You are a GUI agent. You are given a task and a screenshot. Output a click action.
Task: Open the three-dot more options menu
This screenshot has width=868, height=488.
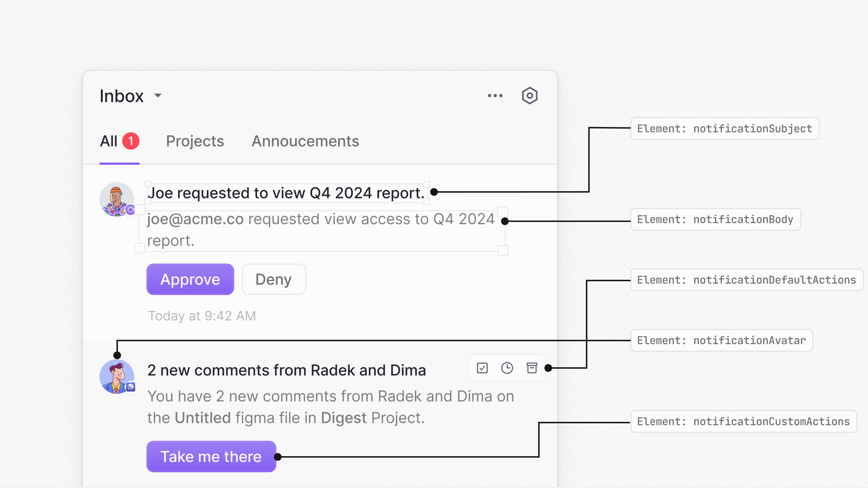495,96
